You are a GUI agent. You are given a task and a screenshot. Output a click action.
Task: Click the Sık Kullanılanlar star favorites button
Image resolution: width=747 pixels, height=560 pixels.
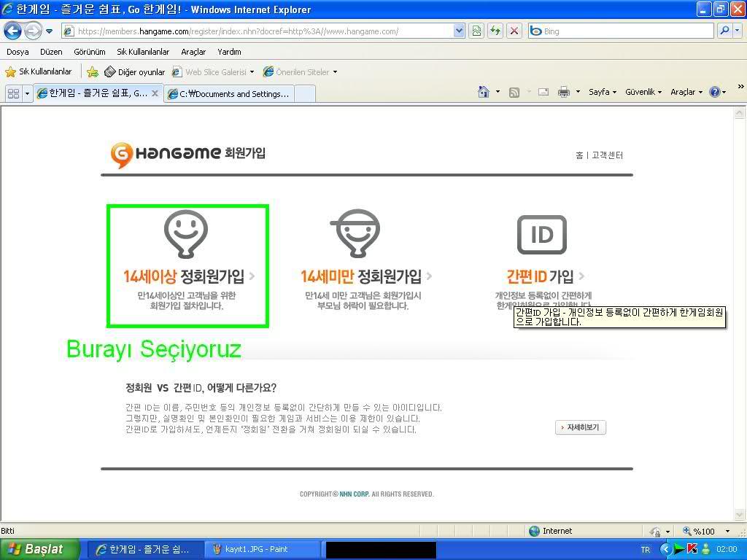38,72
